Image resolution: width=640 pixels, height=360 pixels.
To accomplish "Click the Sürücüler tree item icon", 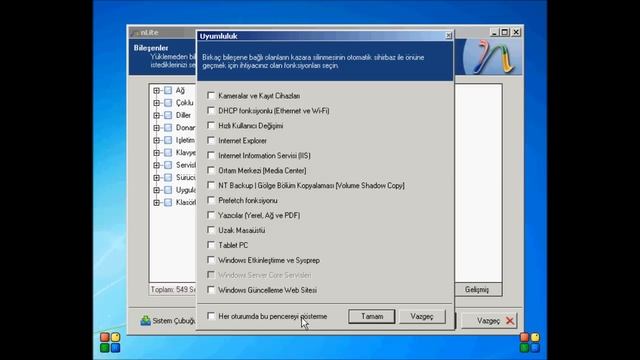I will 168,178.
